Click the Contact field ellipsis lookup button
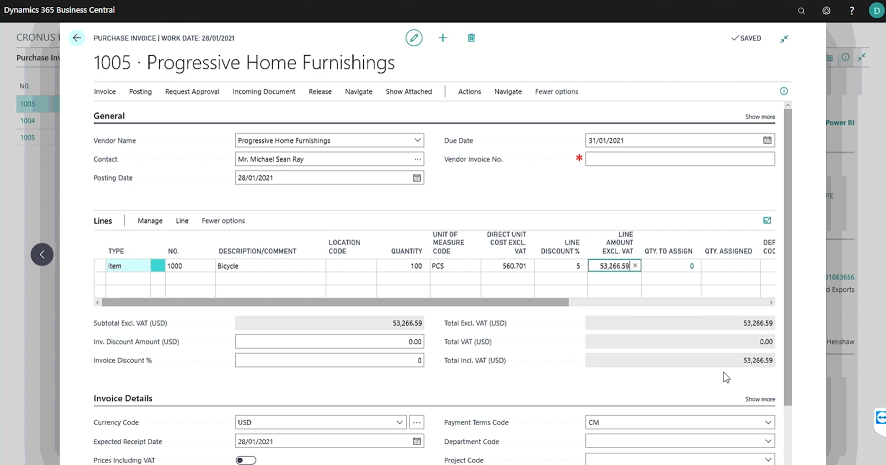886x465 pixels. coord(418,159)
